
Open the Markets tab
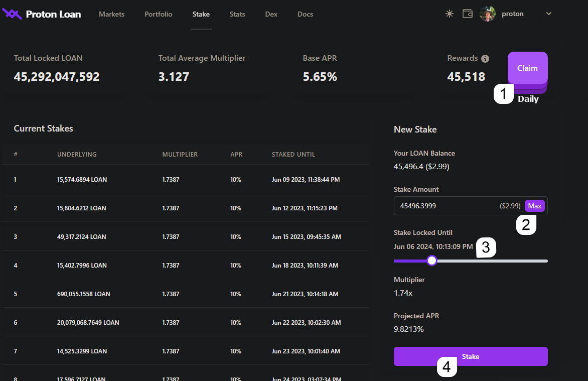click(111, 14)
